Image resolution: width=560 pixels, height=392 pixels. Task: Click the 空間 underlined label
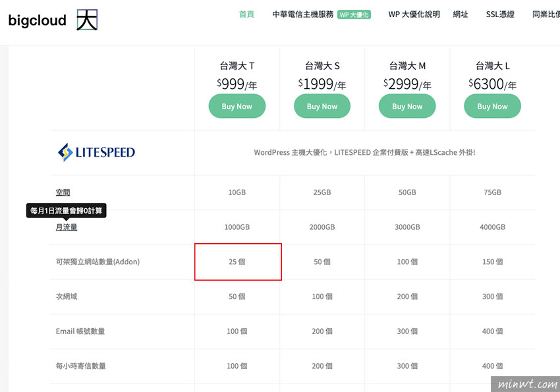63,192
